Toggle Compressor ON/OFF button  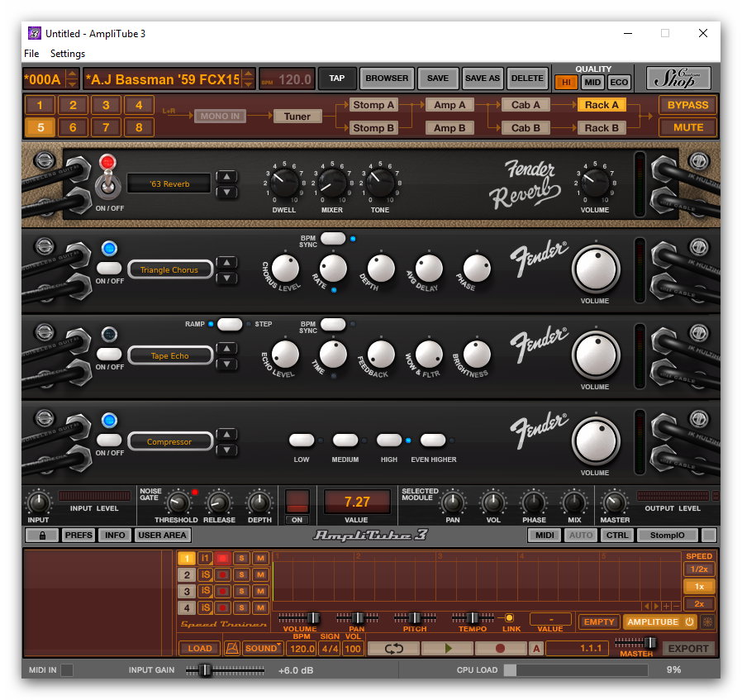point(109,440)
